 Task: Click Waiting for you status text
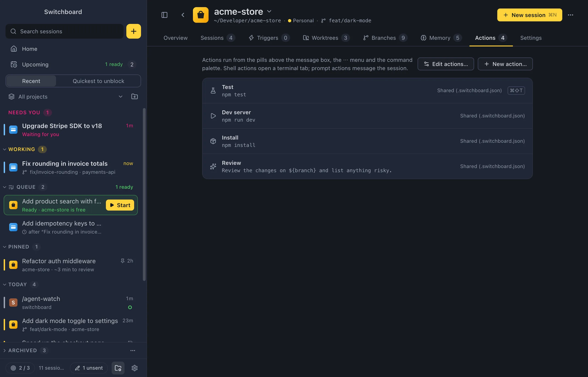click(41, 134)
